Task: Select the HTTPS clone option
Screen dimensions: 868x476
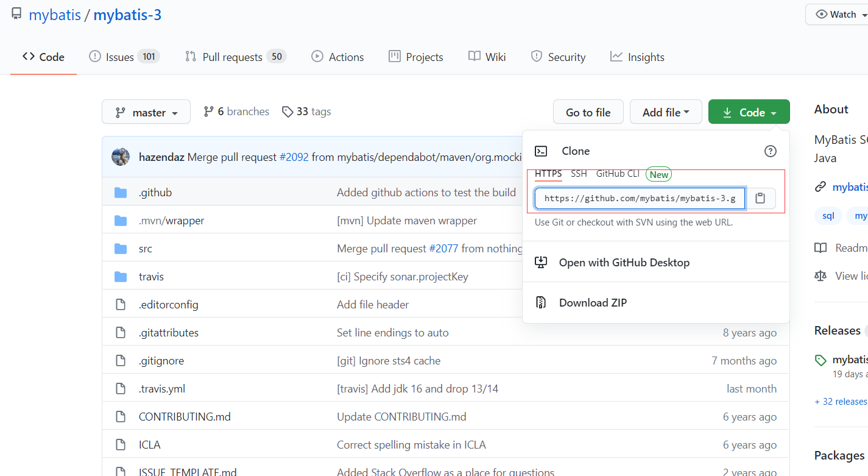Action: click(548, 174)
